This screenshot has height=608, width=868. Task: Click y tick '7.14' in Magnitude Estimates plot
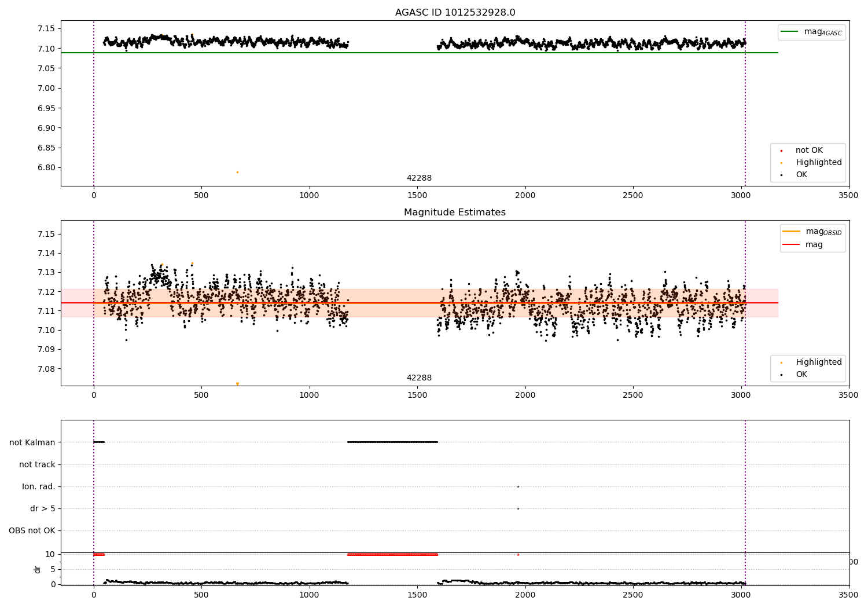tap(45, 254)
